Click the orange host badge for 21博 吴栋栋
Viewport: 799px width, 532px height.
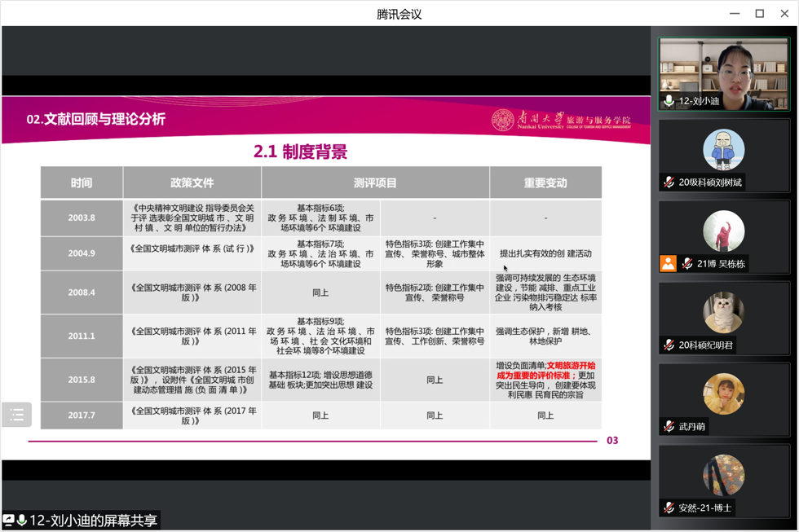point(668,263)
